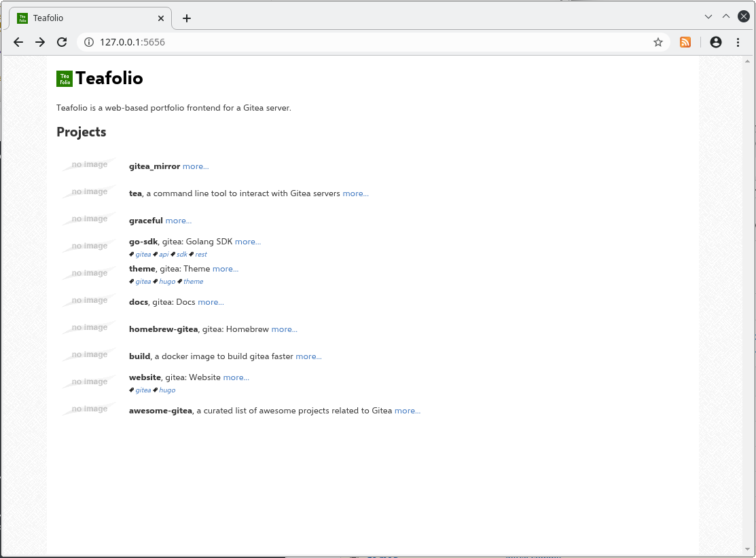Click the no image thumbnail for build
Viewport: 756px width, 558px height.
click(90, 354)
